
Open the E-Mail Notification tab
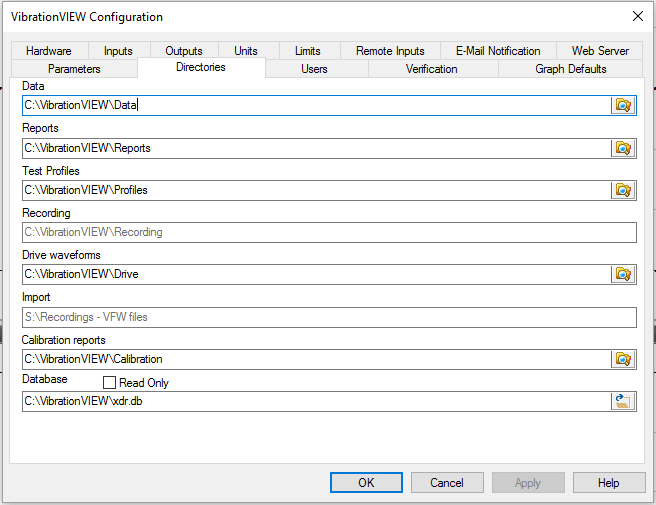click(498, 51)
